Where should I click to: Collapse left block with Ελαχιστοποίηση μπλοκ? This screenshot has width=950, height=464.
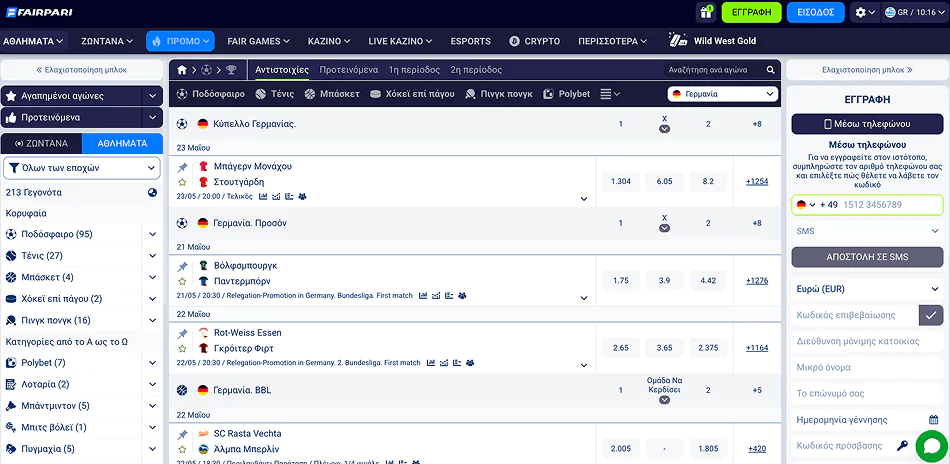(82, 70)
